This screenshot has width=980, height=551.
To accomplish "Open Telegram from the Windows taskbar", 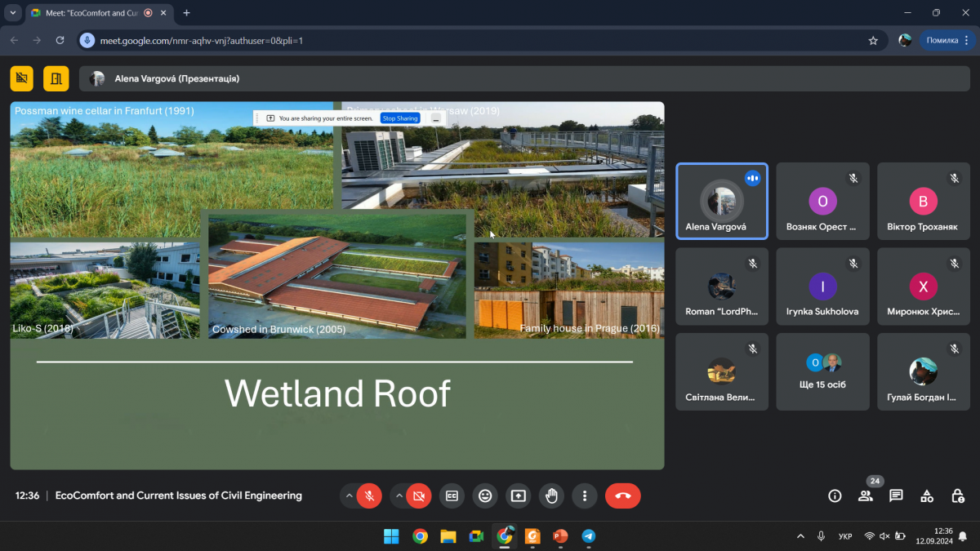I will (588, 536).
